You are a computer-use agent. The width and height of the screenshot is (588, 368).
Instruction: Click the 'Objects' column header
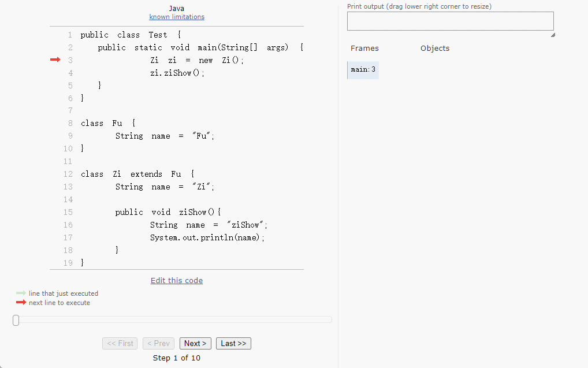tap(434, 49)
